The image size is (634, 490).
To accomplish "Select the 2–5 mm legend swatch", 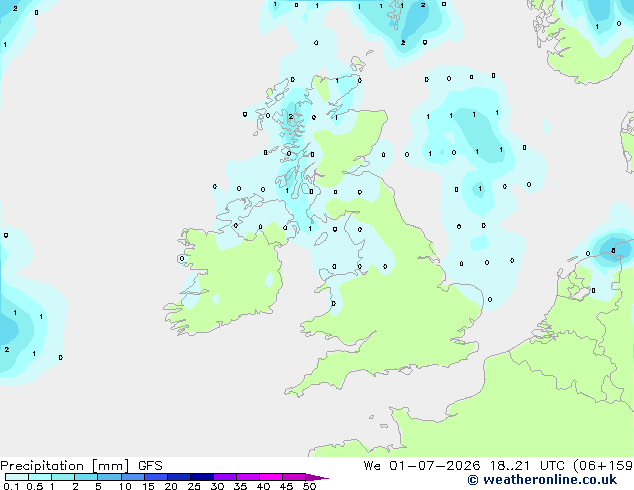I will pyautogui.click(x=86, y=477).
